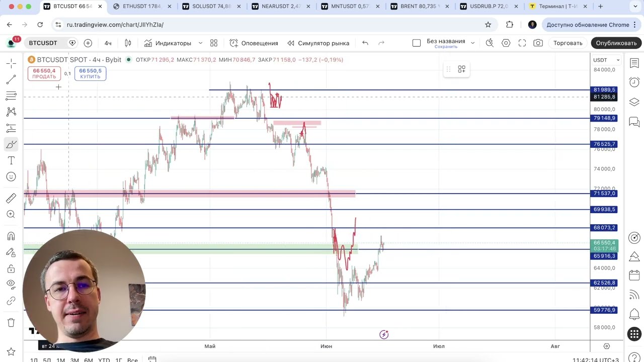Viewport: 644px width, 362px height.
Task: Select the 1М date range
Action: pos(60,359)
